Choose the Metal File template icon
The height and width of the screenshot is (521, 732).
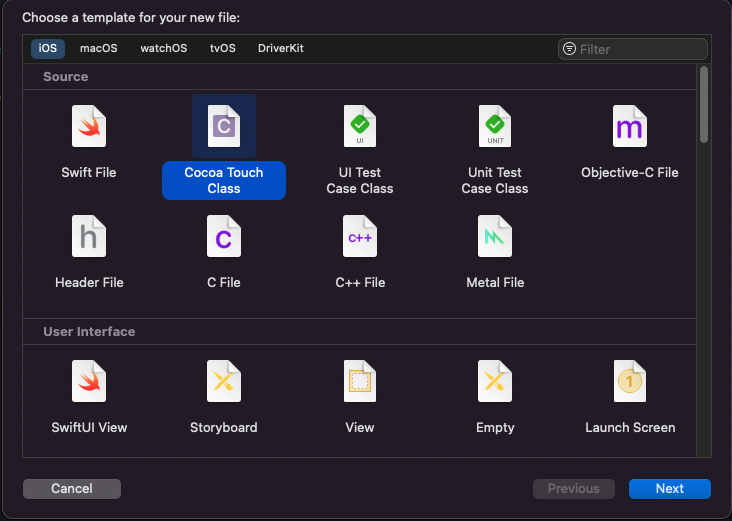(x=495, y=236)
